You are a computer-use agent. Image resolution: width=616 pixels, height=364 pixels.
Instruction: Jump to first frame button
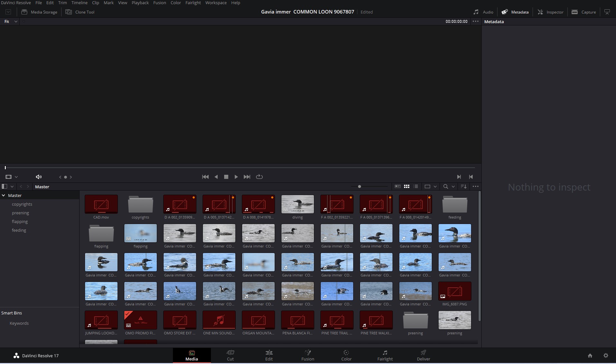coord(205,177)
